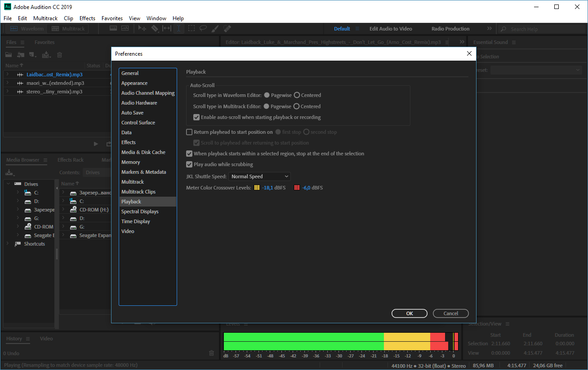Expand the stereo_...tiny_remix).mp3 file entry
This screenshot has width=588, height=370.
tap(8, 91)
